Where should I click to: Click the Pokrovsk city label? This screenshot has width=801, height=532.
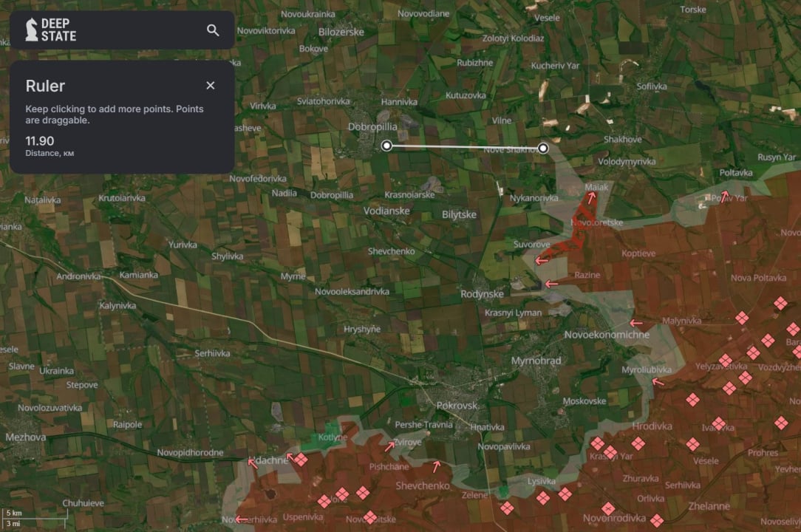pos(457,405)
